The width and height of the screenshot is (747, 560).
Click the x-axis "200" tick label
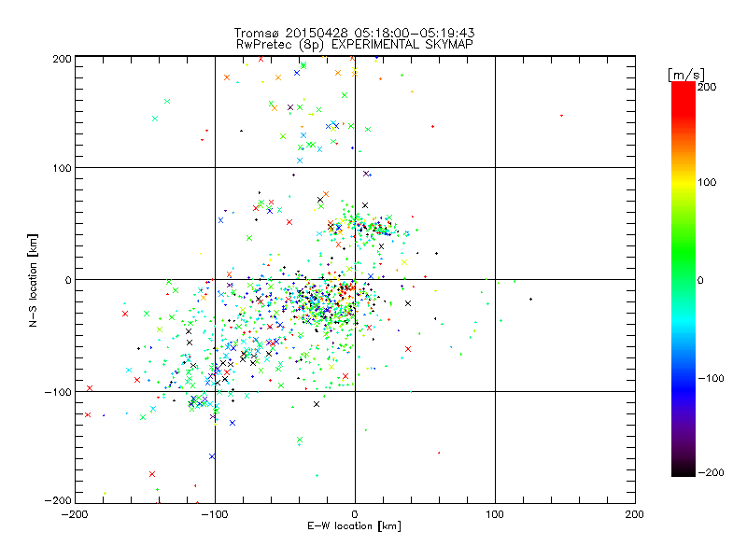tap(635, 514)
